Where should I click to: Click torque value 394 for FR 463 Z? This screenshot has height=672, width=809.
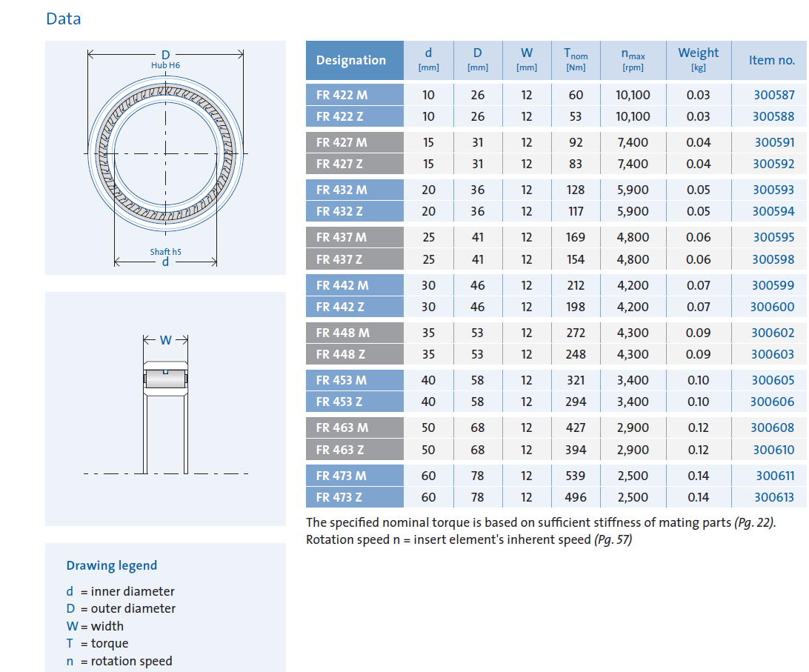tap(576, 450)
